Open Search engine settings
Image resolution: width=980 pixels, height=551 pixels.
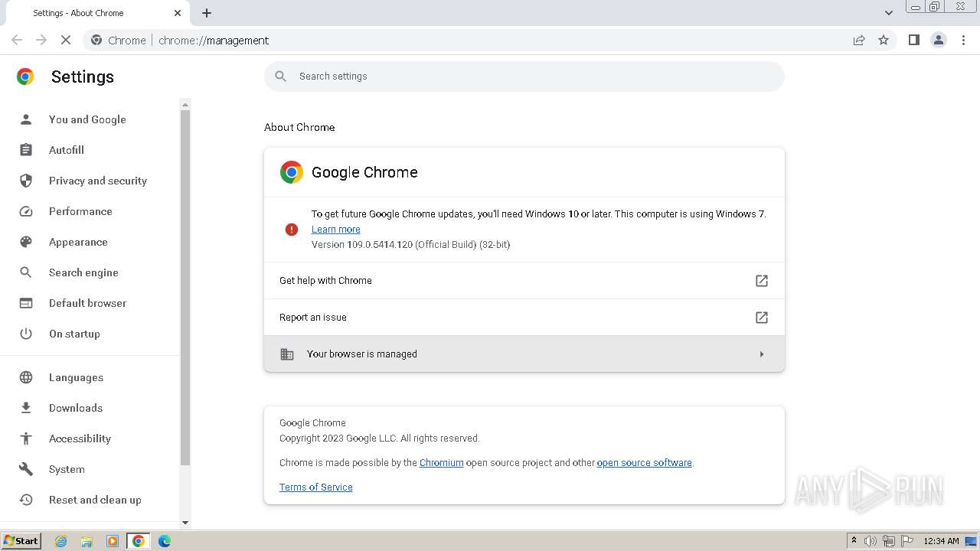tap(83, 272)
